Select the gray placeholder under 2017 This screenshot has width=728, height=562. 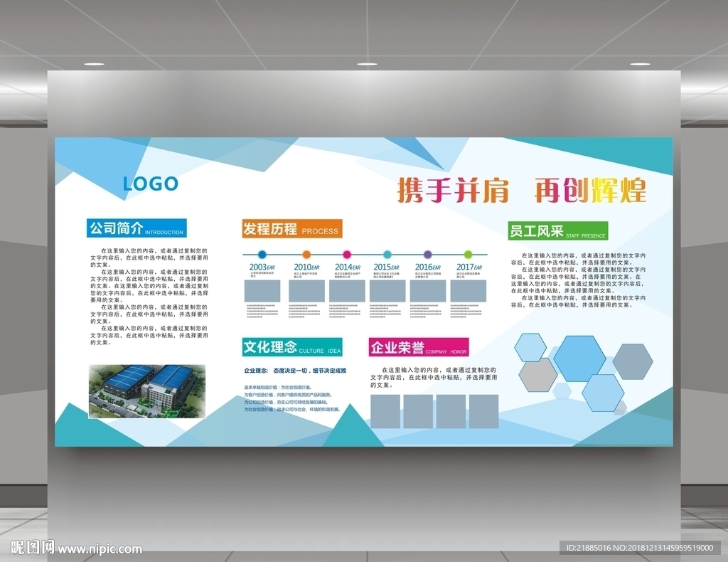point(469,291)
